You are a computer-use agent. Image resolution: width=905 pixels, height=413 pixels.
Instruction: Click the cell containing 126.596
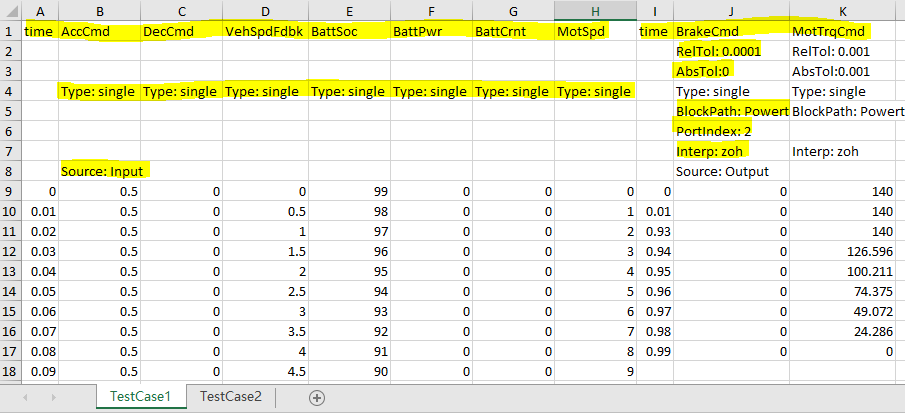pyautogui.click(x=846, y=251)
